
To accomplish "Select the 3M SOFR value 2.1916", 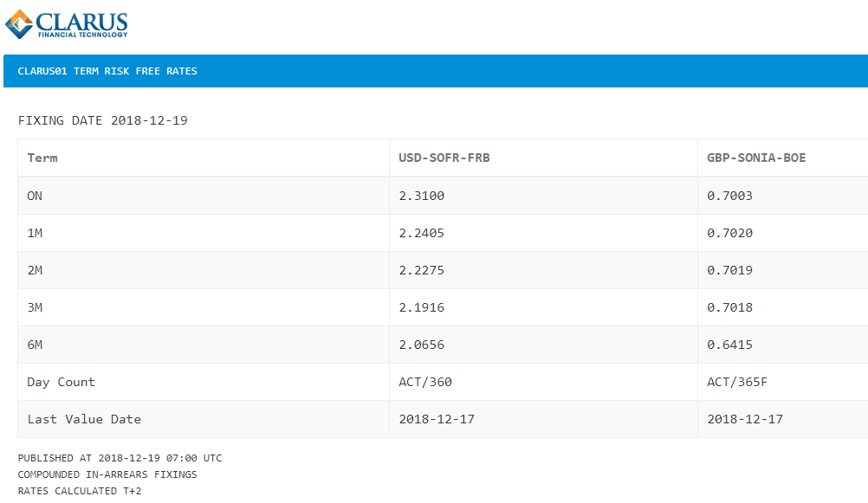I will click(x=421, y=307).
